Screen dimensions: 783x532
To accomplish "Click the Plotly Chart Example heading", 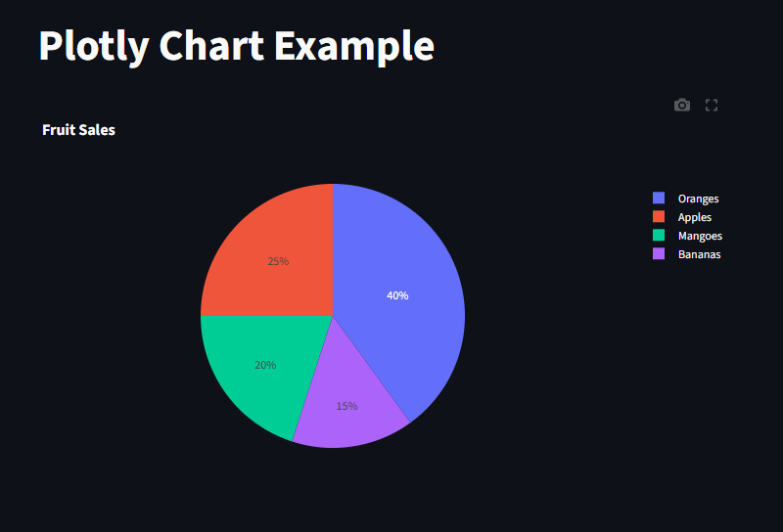I will pos(236,46).
